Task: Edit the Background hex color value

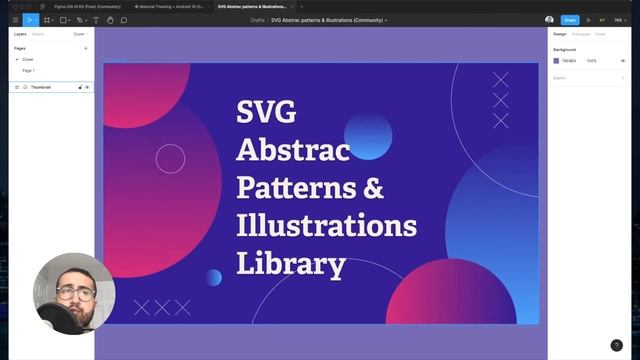Action: tap(569, 61)
